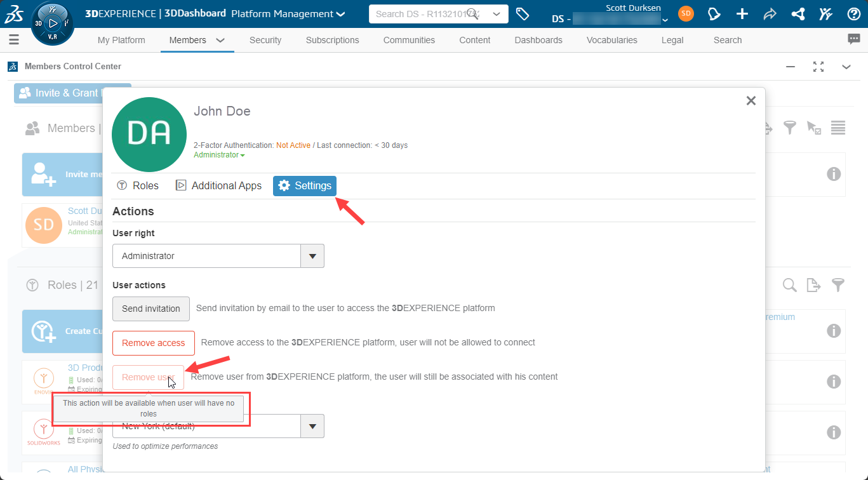
Task: Click the Send invitation button
Action: click(151, 309)
